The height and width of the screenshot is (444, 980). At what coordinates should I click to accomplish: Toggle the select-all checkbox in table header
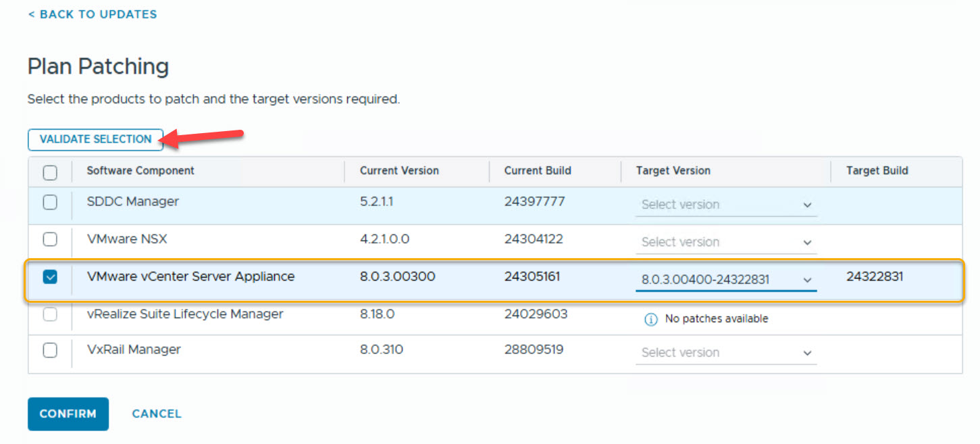coord(50,172)
